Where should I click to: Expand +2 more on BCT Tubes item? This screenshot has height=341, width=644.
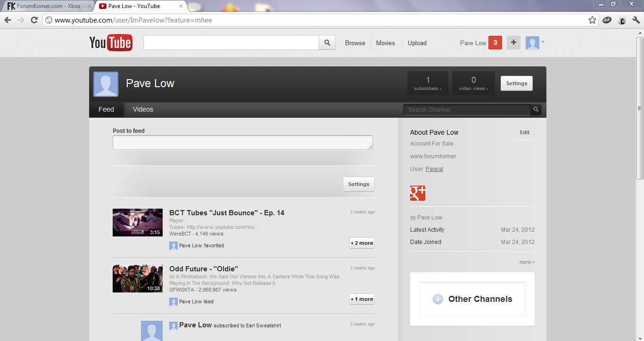pyautogui.click(x=362, y=243)
